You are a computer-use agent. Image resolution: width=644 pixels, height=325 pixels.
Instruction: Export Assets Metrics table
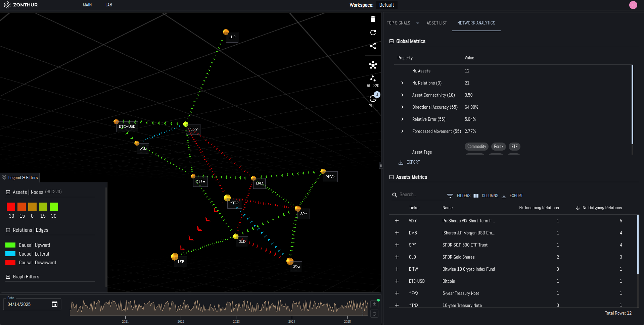(512, 196)
